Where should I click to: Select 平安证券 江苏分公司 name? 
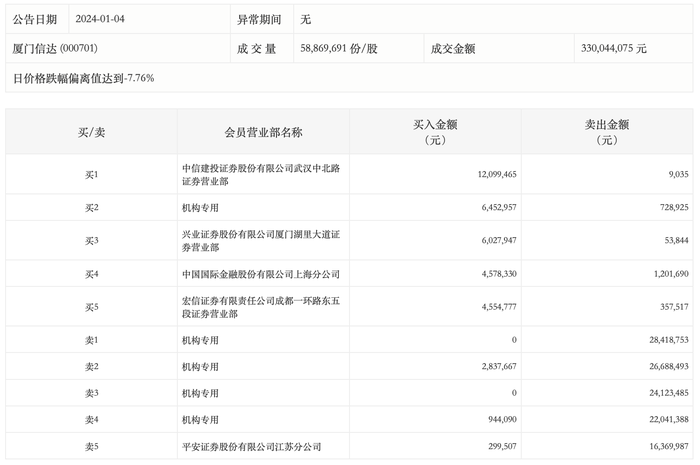251,447
